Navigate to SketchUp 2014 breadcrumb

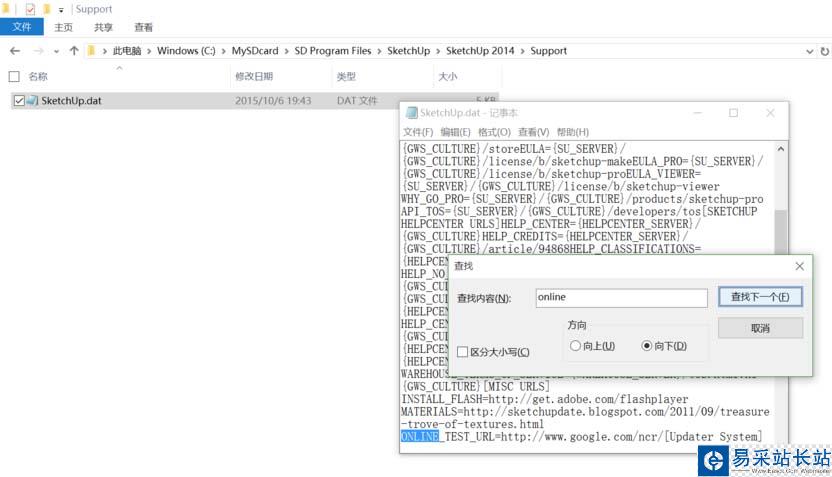tap(480, 51)
